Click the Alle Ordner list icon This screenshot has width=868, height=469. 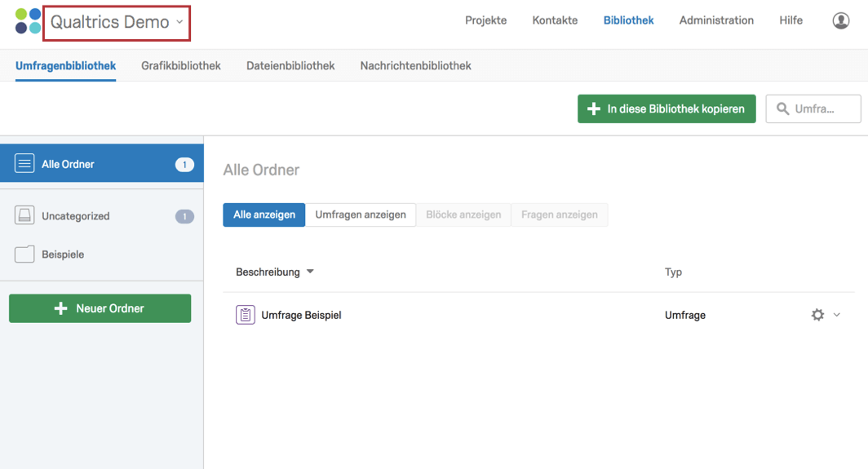24,163
